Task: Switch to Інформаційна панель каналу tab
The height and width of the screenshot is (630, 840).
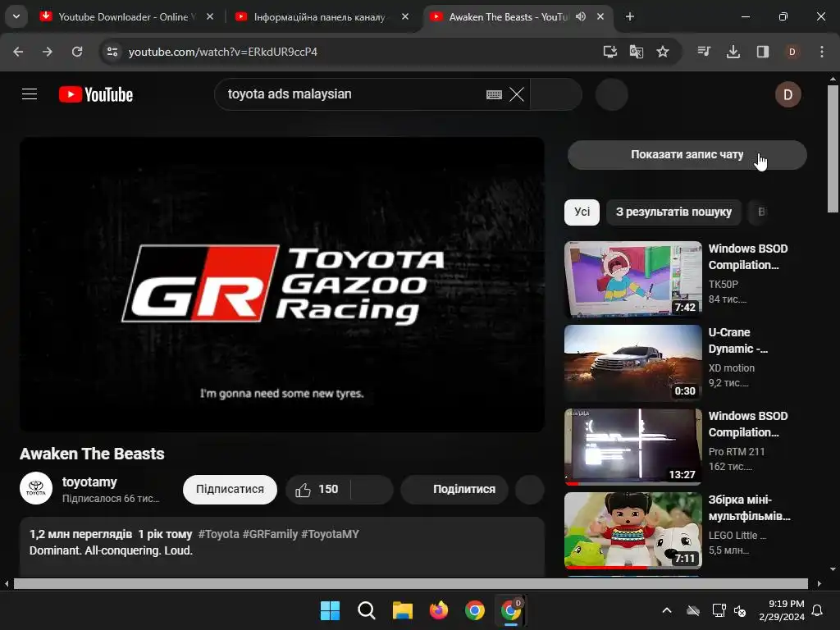Action: 319,16
